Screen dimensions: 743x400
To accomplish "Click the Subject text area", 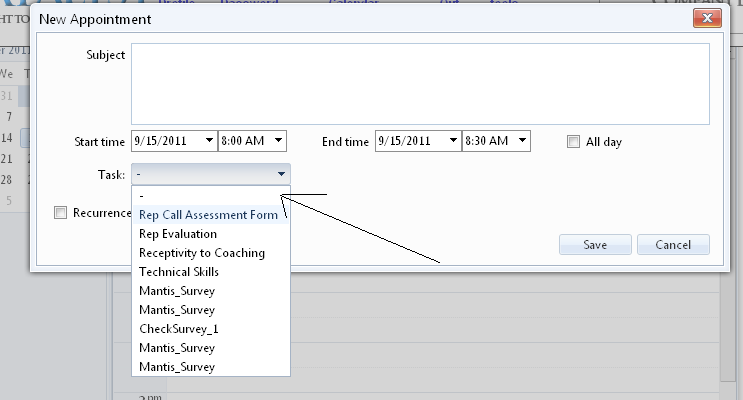I will tap(420, 83).
